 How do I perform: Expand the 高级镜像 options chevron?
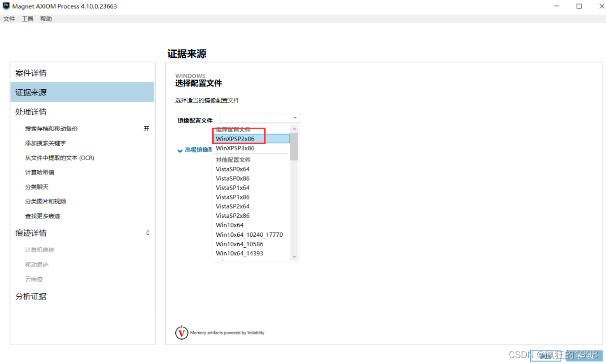pyautogui.click(x=180, y=150)
